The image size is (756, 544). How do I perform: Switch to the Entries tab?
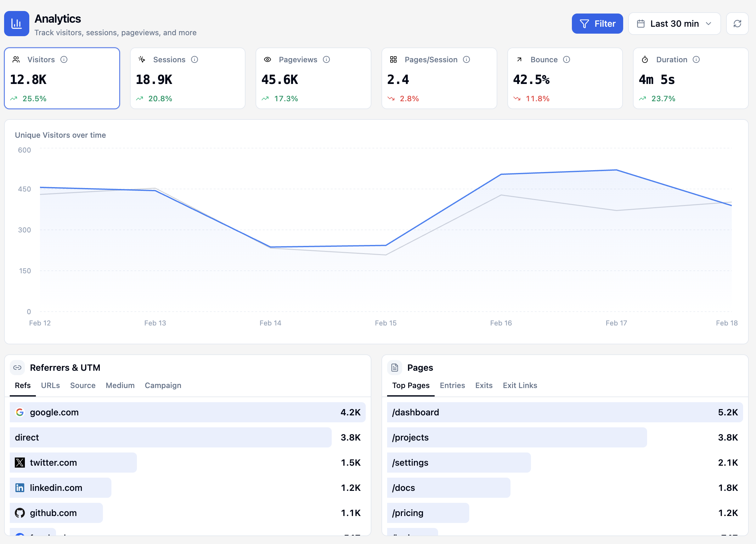coord(452,386)
